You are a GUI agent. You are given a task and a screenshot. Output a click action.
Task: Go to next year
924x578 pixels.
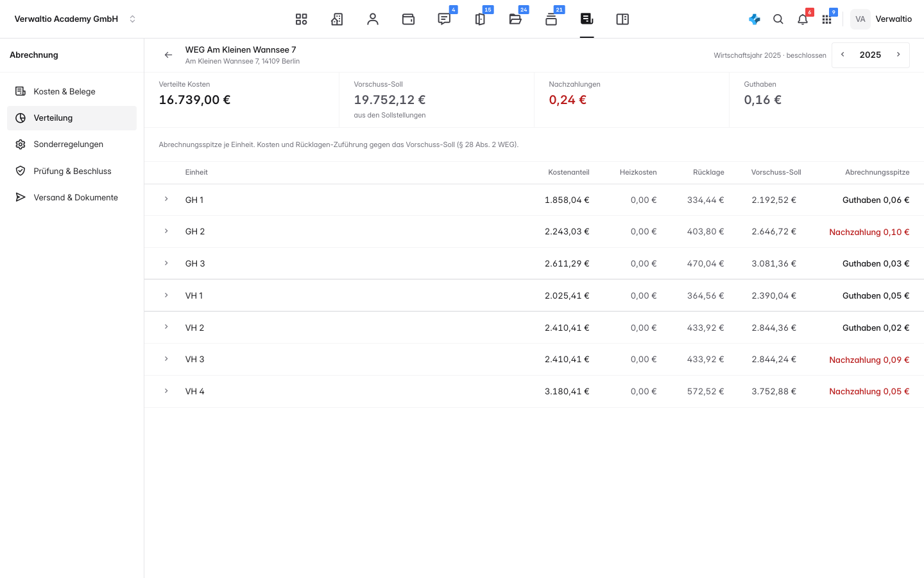[898, 55]
